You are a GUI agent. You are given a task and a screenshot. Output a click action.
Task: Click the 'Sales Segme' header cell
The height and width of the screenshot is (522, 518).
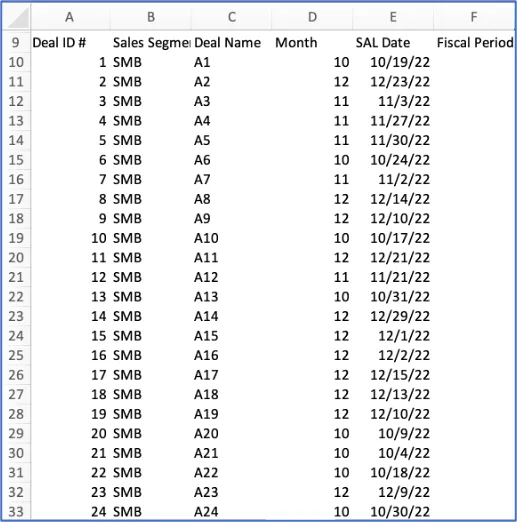coord(151,43)
